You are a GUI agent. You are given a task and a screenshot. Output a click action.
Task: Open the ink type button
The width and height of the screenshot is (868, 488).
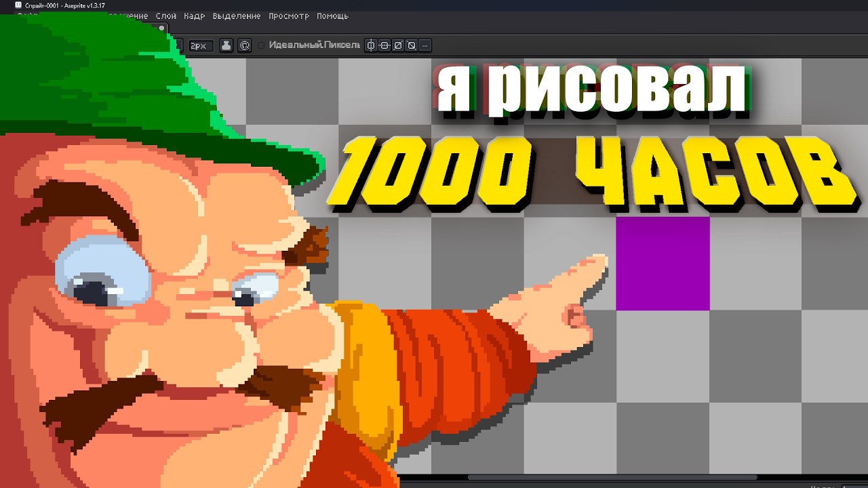tap(226, 45)
